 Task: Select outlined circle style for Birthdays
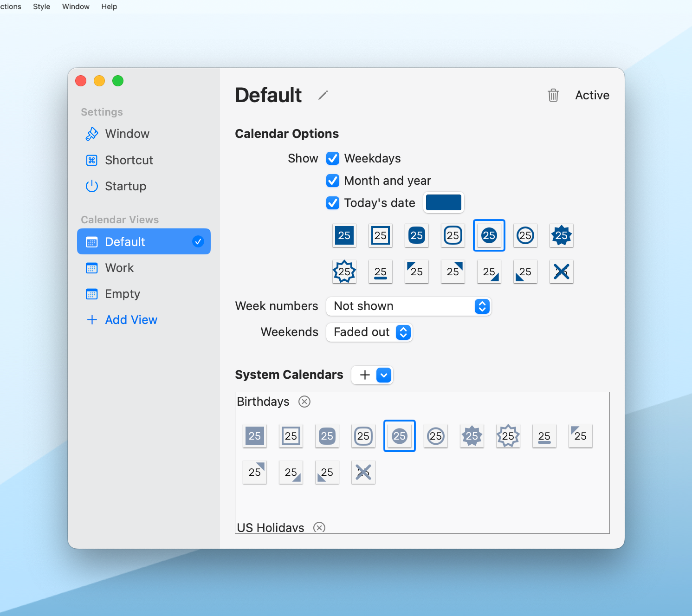click(436, 436)
